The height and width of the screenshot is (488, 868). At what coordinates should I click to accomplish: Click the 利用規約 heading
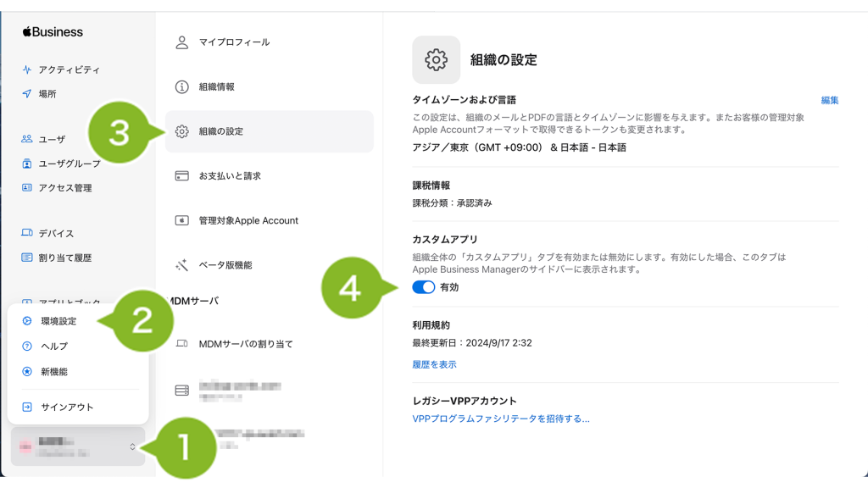tap(431, 325)
